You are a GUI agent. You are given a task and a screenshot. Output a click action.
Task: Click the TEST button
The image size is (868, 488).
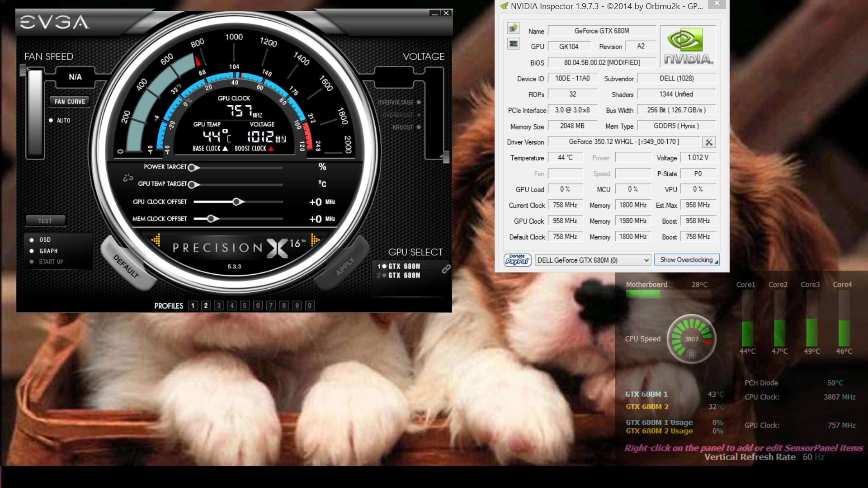[45, 221]
